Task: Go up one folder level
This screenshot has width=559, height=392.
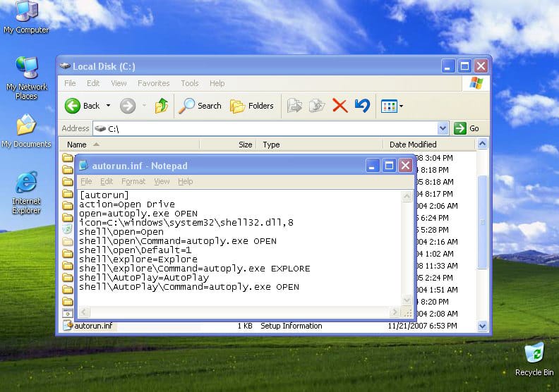Action: (162, 106)
